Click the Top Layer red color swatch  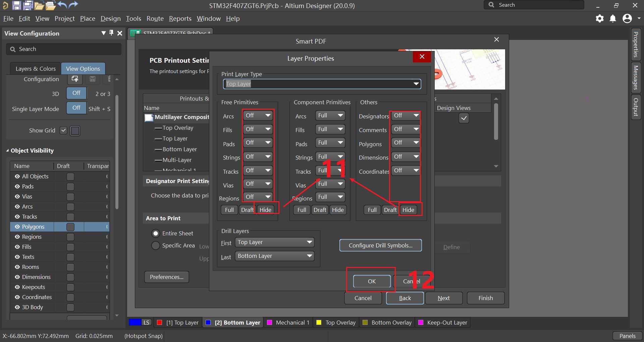click(x=160, y=323)
